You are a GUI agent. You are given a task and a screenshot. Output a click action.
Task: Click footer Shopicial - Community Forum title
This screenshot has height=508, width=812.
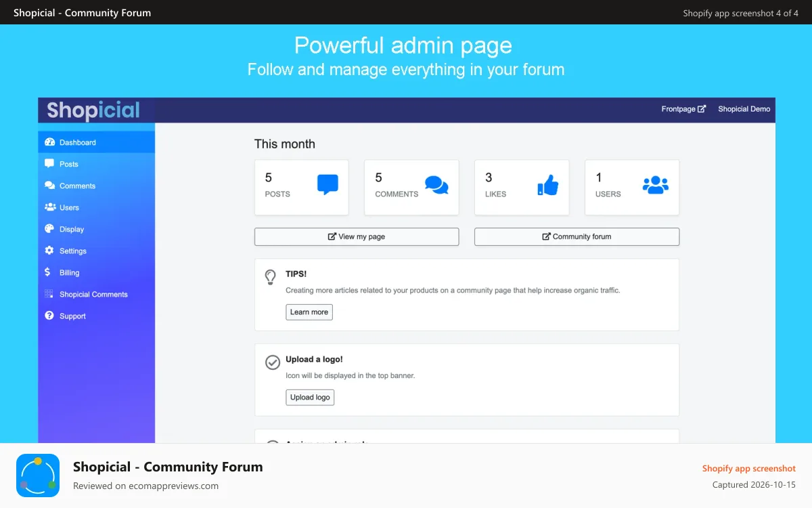168,467
